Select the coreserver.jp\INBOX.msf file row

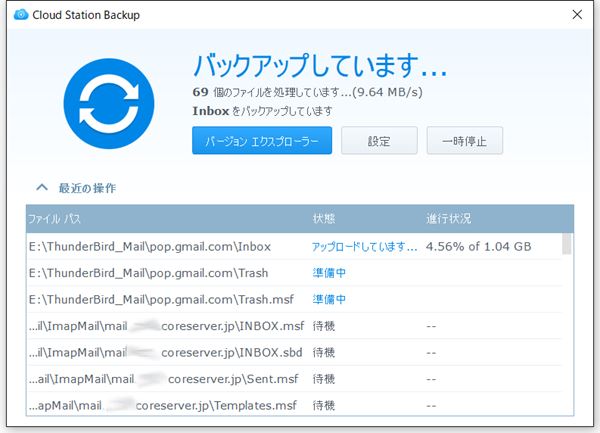tap(294, 326)
